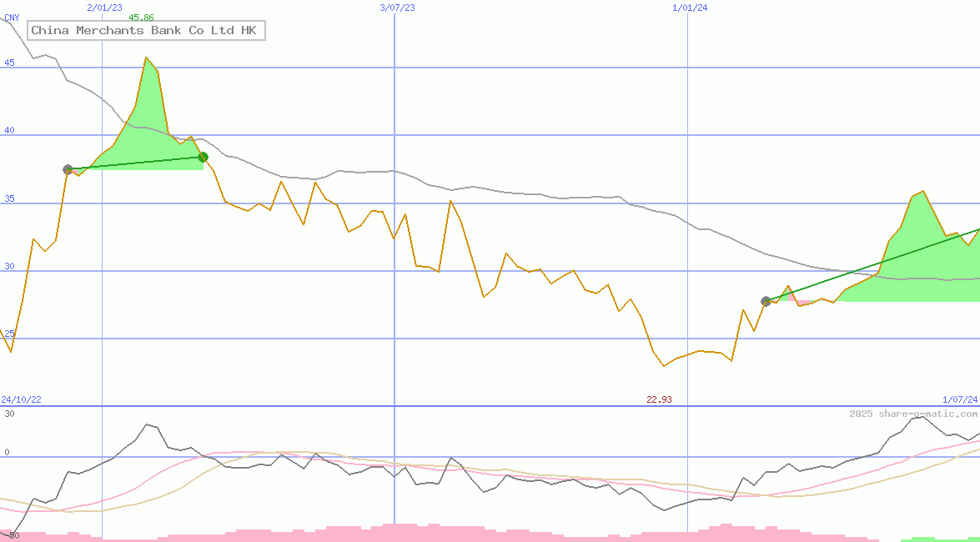
Task: Click the 35 price axis label
Action: pyautogui.click(x=9, y=198)
